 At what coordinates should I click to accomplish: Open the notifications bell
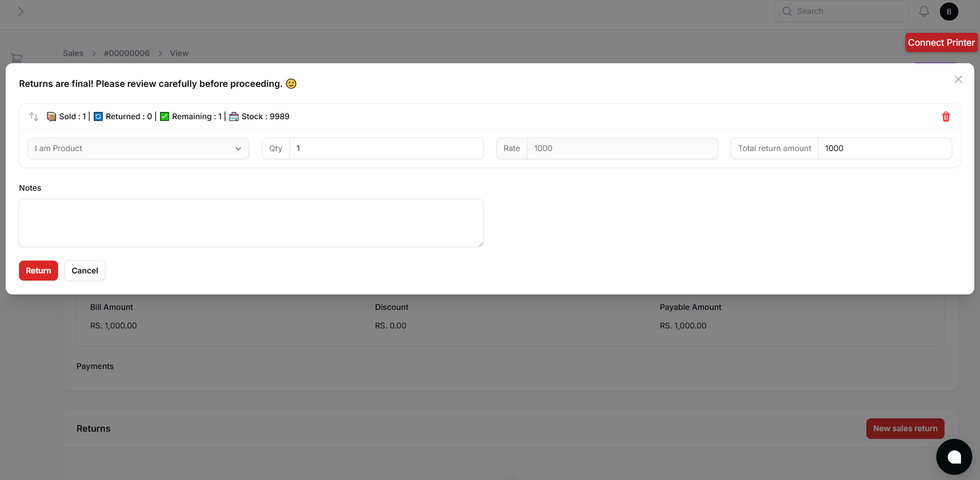tap(924, 11)
